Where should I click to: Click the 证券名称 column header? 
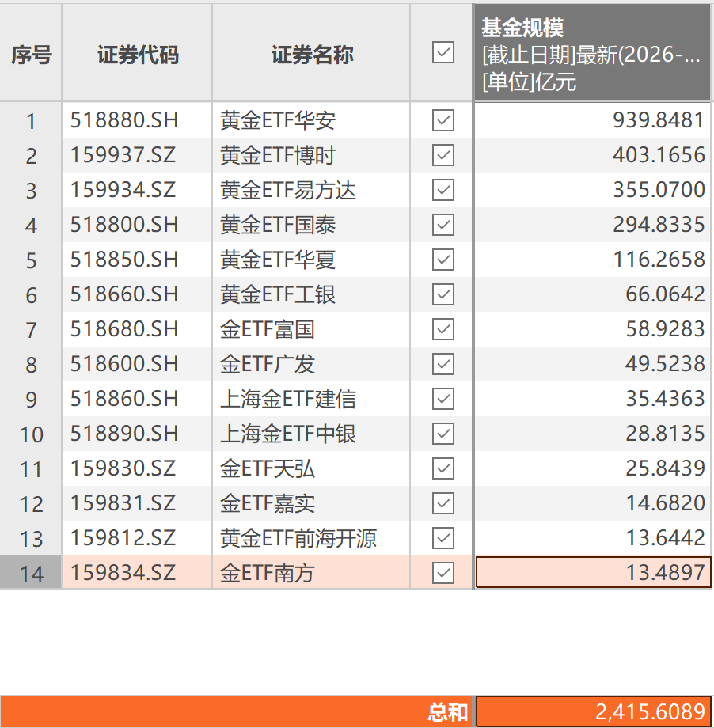coord(311,53)
